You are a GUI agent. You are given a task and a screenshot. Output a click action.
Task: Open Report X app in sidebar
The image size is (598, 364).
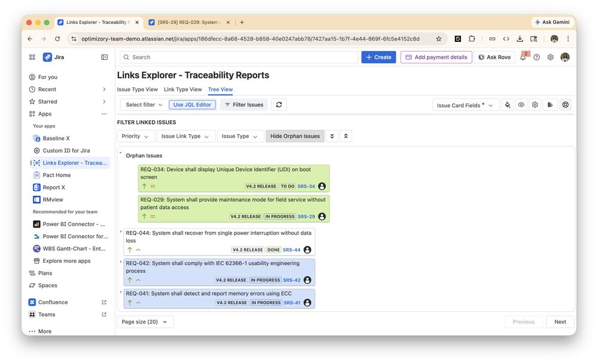[54, 187]
